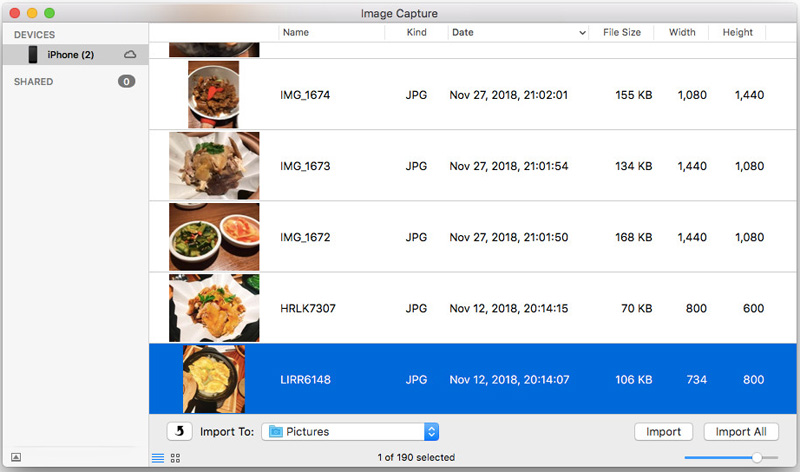Click the cloud icon beside iPhone
This screenshot has height=472, width=800.
point(130,54)
